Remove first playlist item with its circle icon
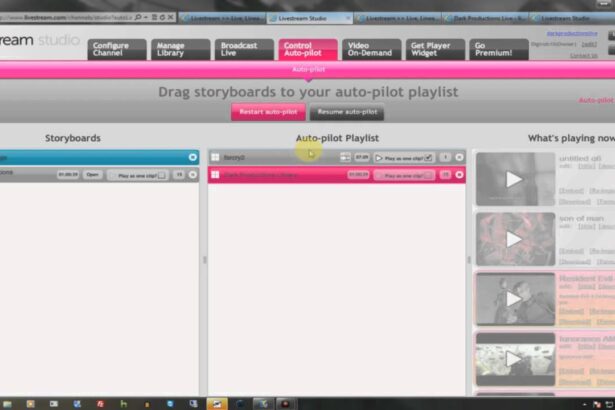 pos(459,157)
